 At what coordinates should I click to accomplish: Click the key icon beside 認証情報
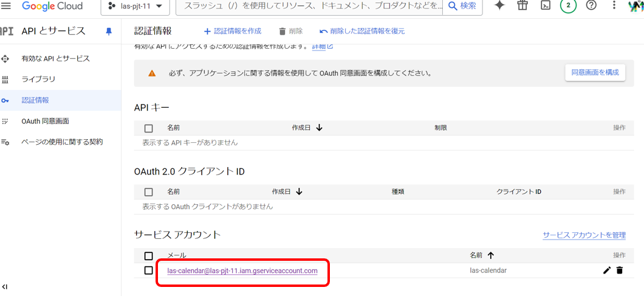click(5, 100)
